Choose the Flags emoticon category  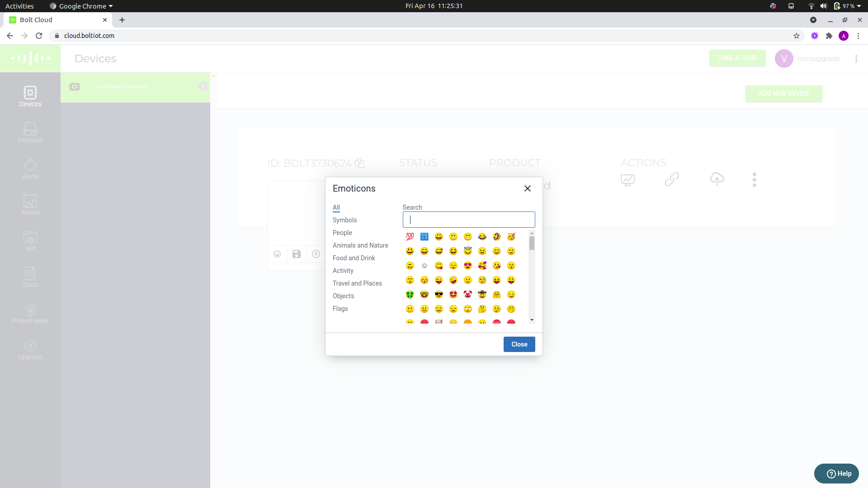click(340, 309)
